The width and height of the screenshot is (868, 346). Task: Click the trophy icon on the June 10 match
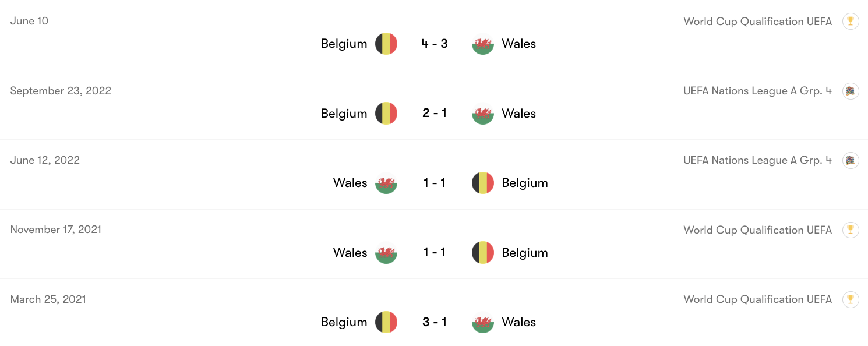(x=851, y=22)
